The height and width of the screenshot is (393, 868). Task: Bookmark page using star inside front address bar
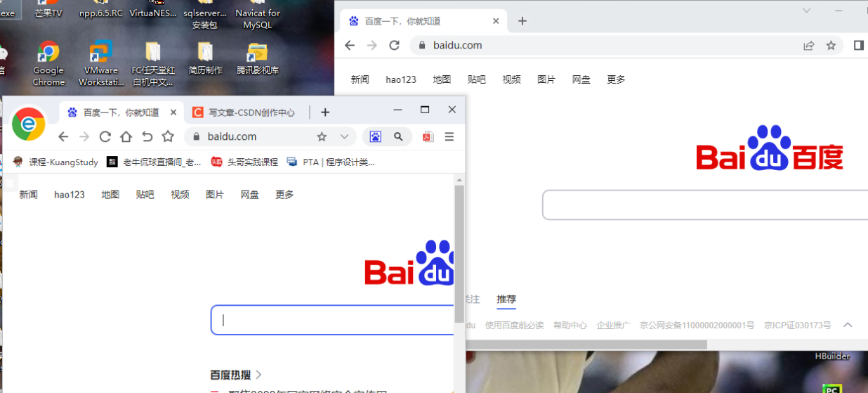pos(322,136)
